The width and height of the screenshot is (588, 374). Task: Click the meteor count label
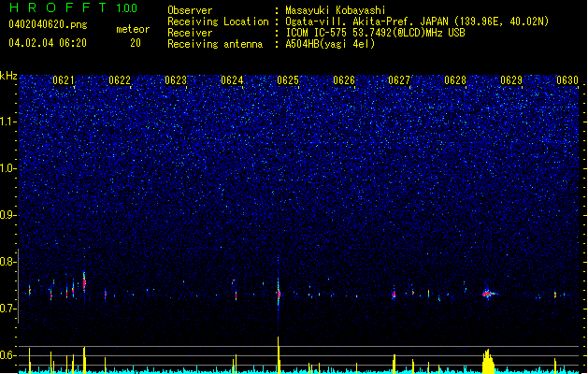tap(133, 29)
